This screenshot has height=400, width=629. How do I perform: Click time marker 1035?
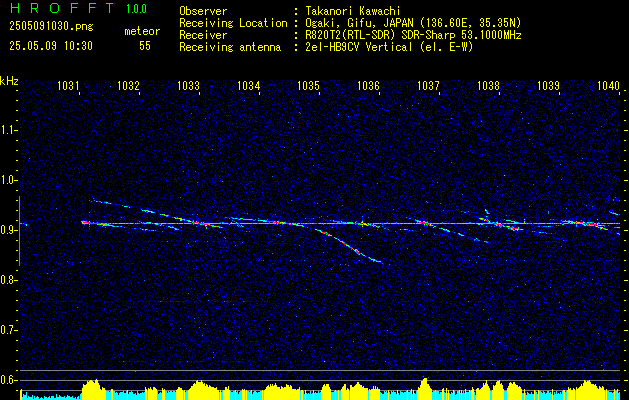pos(308,85)
